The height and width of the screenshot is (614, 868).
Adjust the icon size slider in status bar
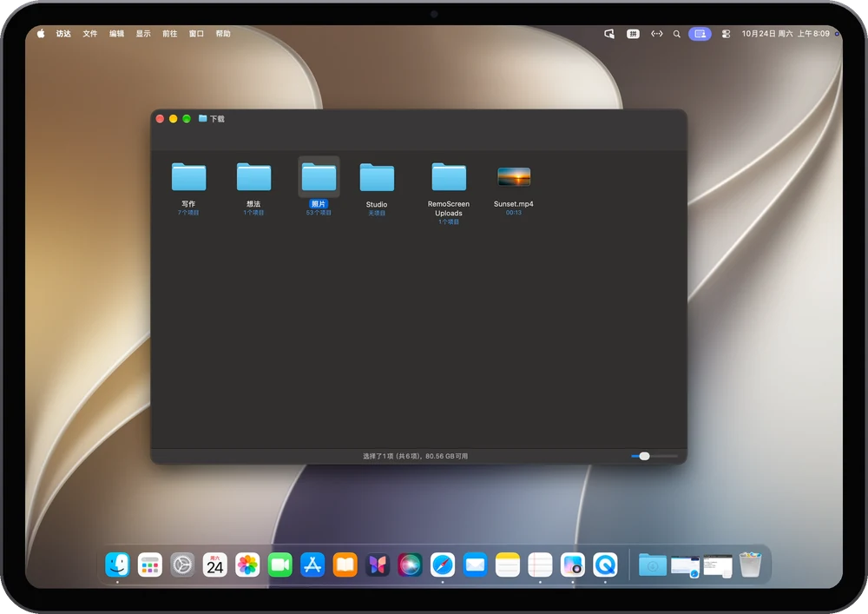point(644,456)
